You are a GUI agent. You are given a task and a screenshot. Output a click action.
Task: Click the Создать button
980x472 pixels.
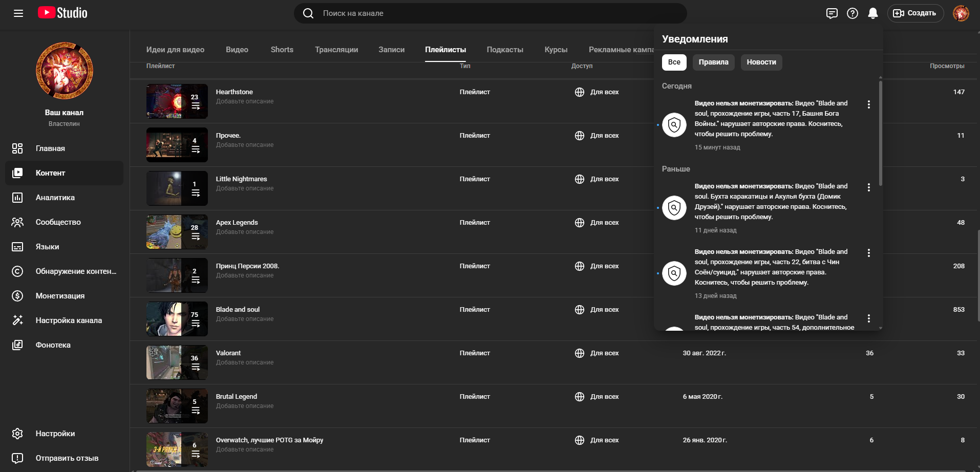(x=915, y=13)
